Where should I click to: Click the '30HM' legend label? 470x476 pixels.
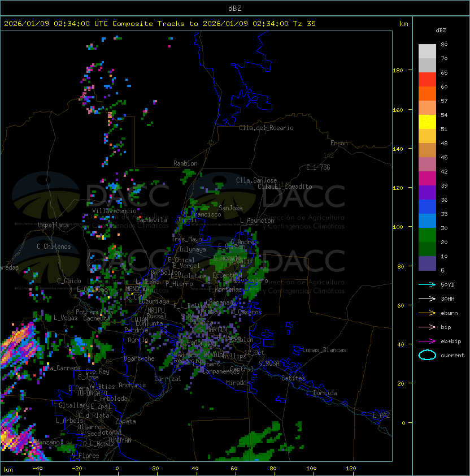tap(447, 298)
